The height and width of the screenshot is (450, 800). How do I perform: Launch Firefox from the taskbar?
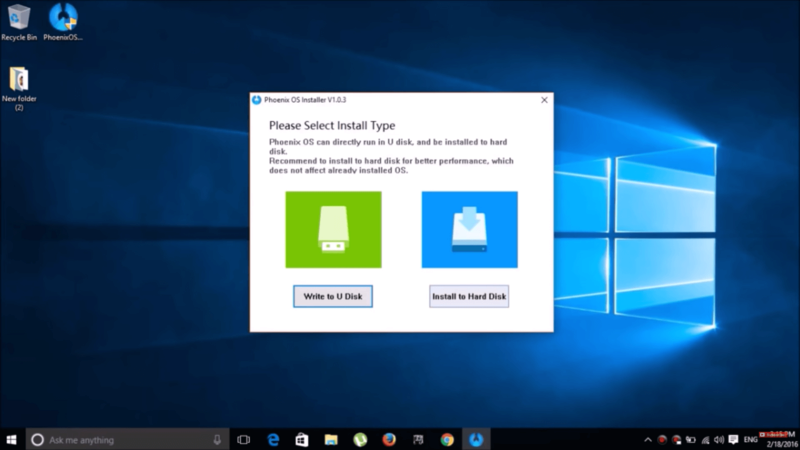[389, 440]
